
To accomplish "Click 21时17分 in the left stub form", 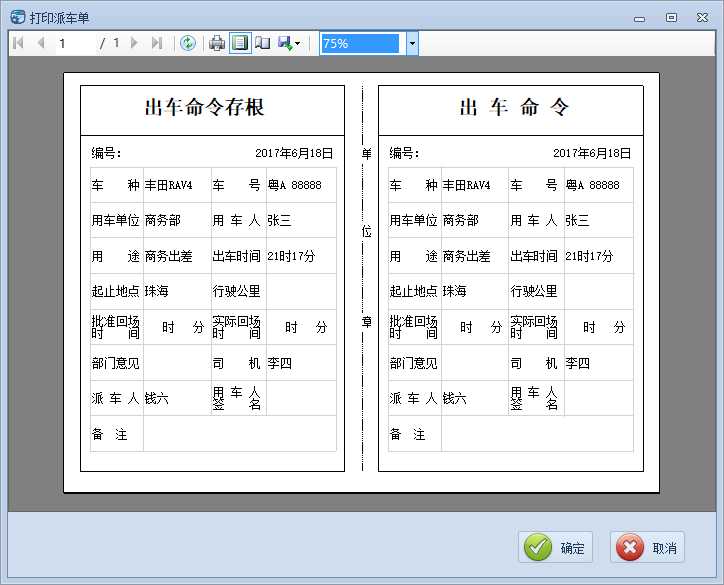I will tap(291, 256).
